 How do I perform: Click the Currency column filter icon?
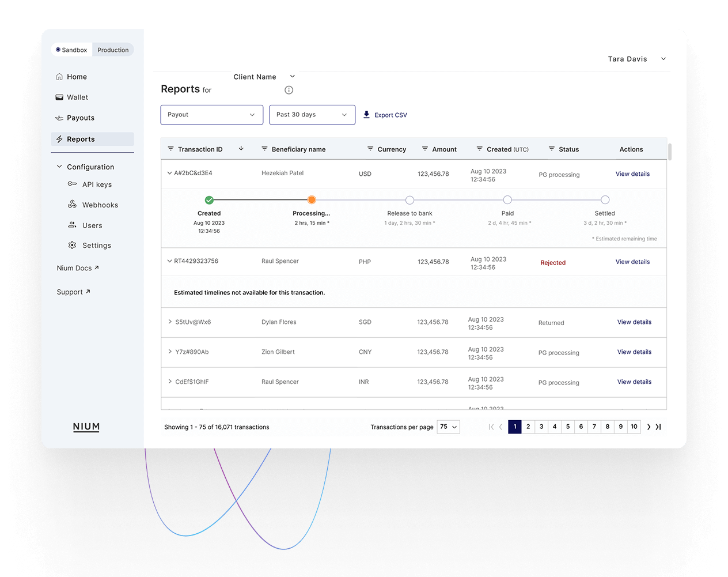[x=370, y=149]
